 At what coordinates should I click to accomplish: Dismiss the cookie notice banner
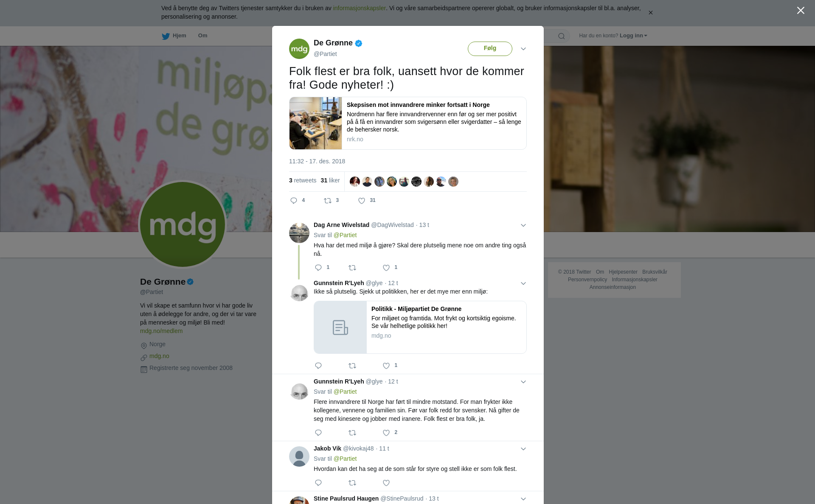[650, 13]
